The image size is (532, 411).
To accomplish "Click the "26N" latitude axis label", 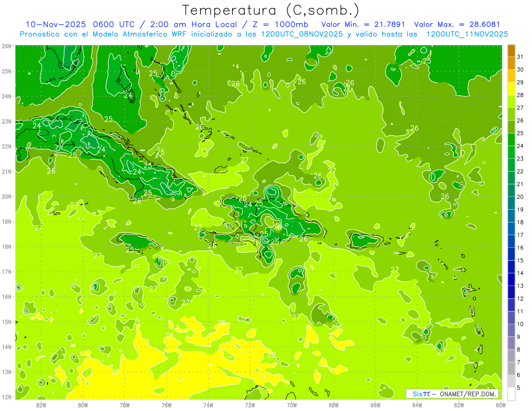I will click(x=8, y=46).
